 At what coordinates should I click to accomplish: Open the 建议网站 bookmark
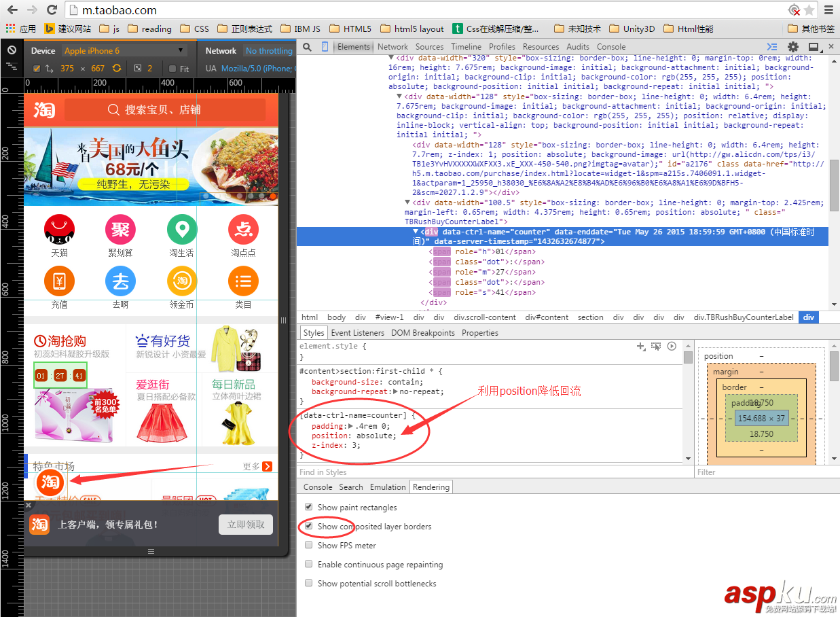coord(68,29)
